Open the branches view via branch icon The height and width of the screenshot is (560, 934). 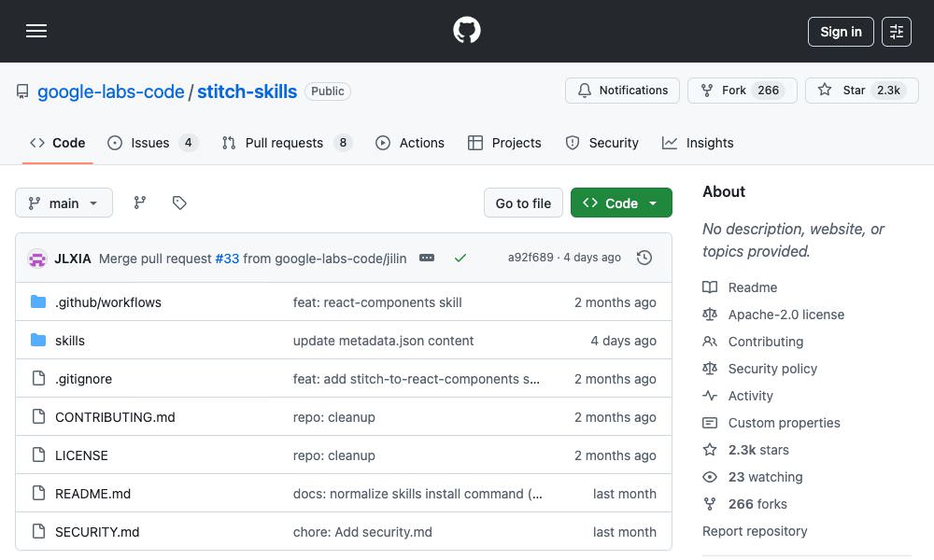coord(139,203)
